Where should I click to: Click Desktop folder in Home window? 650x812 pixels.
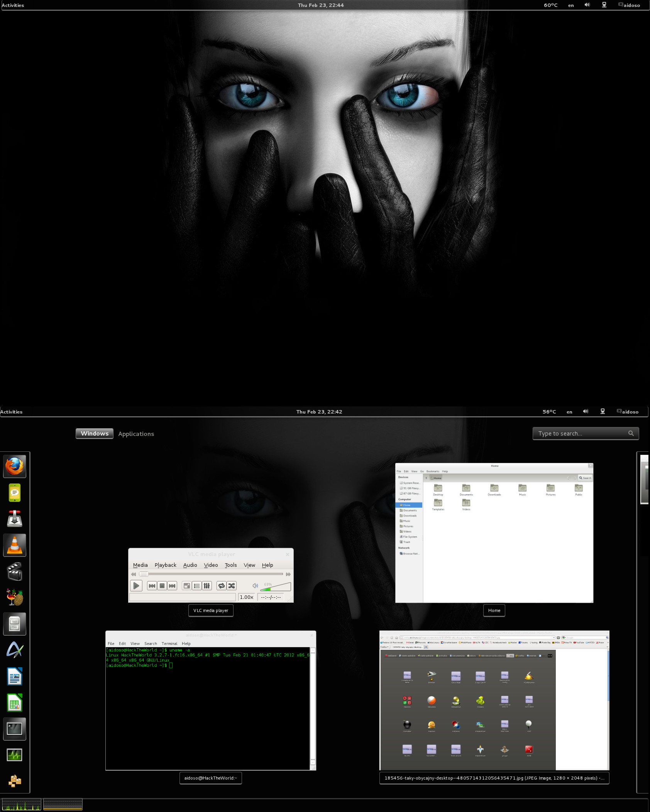438,490
